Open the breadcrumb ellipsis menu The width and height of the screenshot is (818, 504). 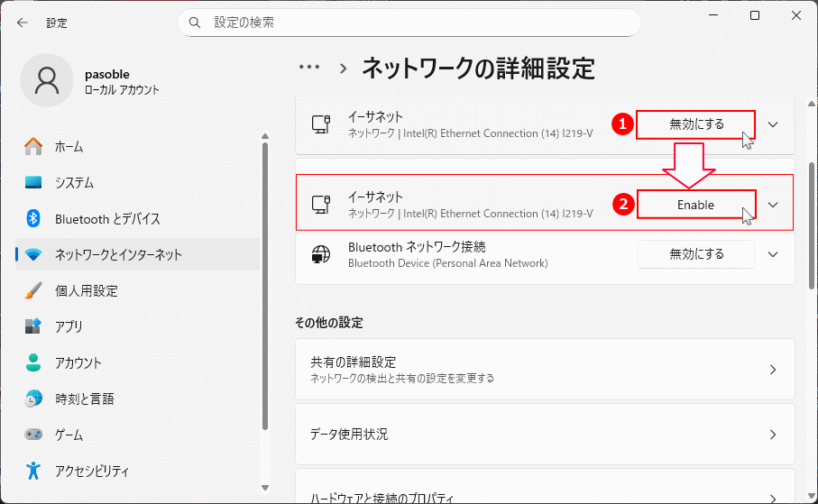pyautogui.click(x=309, y=67)
